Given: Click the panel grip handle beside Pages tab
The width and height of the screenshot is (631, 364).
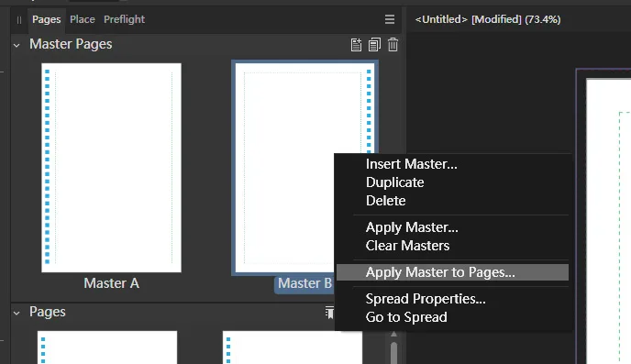Looking at the screenshot, I should click(19, 19).
